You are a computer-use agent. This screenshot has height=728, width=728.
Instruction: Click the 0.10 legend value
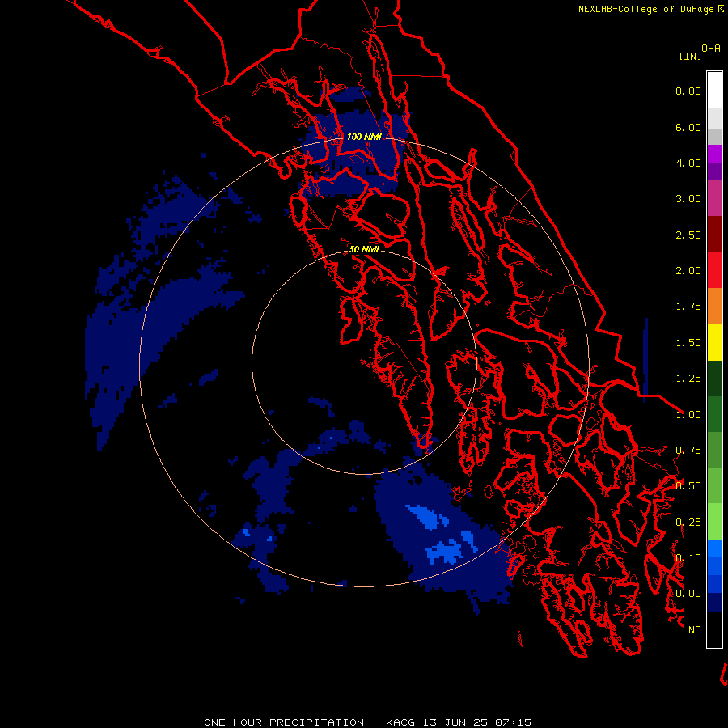(688, 558)
